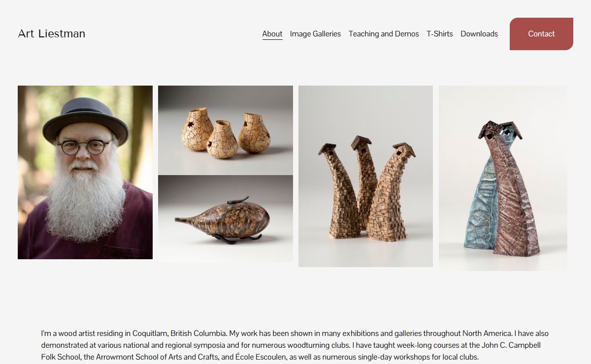This screenshot has width=591, height=364.
Task: Open the three leaning wooden towers image
Action: pyautogui.click(x=365, y=176)
